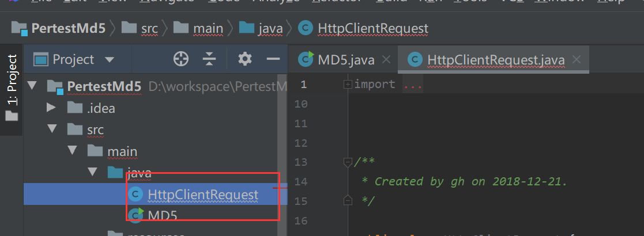Collapse the main folder node

tap(71, 151)
